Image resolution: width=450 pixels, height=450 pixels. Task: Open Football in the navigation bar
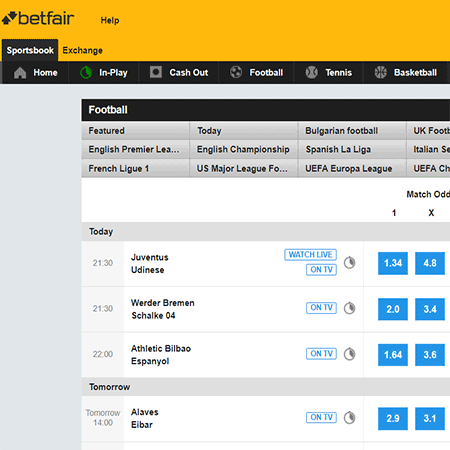256,72
